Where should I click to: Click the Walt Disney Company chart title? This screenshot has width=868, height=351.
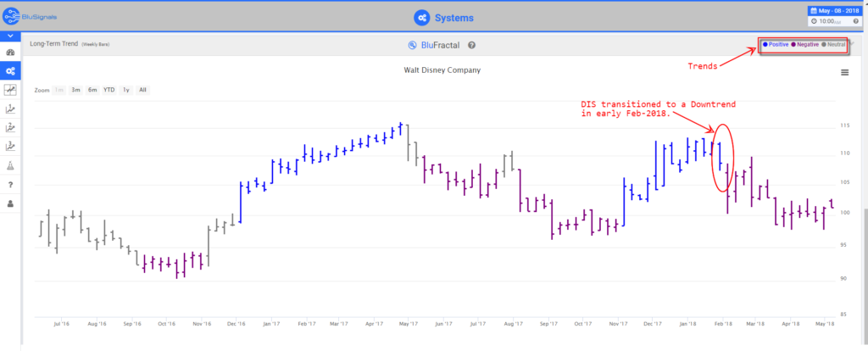[442, 70]
